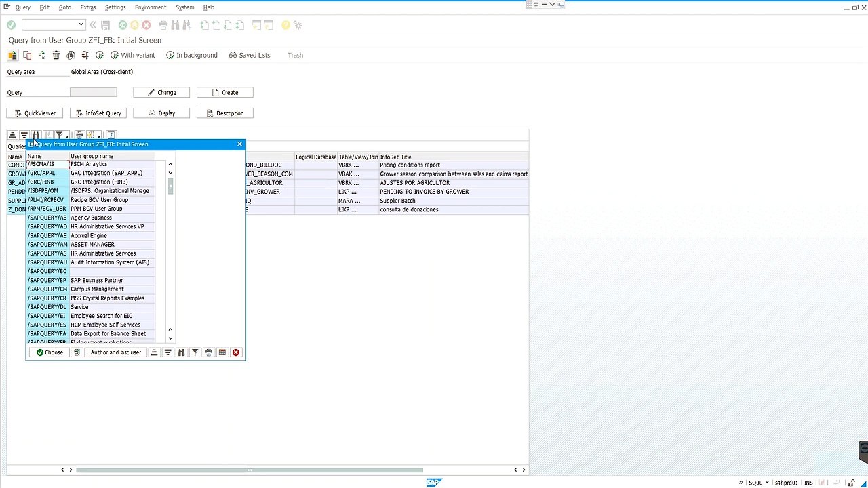The width and height of the screenshot is (868, 488).
Task: Confirm with the green checkmark Enter icon
Action: tap(12, 25)
